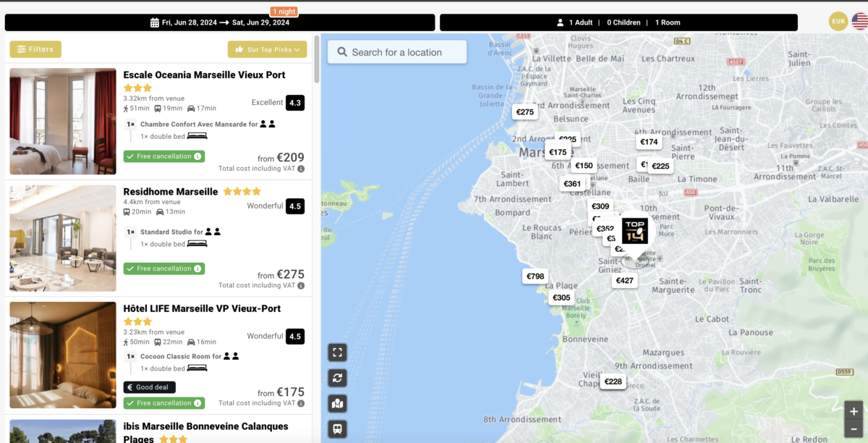
Task: Open the Escale Oceania Marseille Vieux Port title
Action: (204, 75)
